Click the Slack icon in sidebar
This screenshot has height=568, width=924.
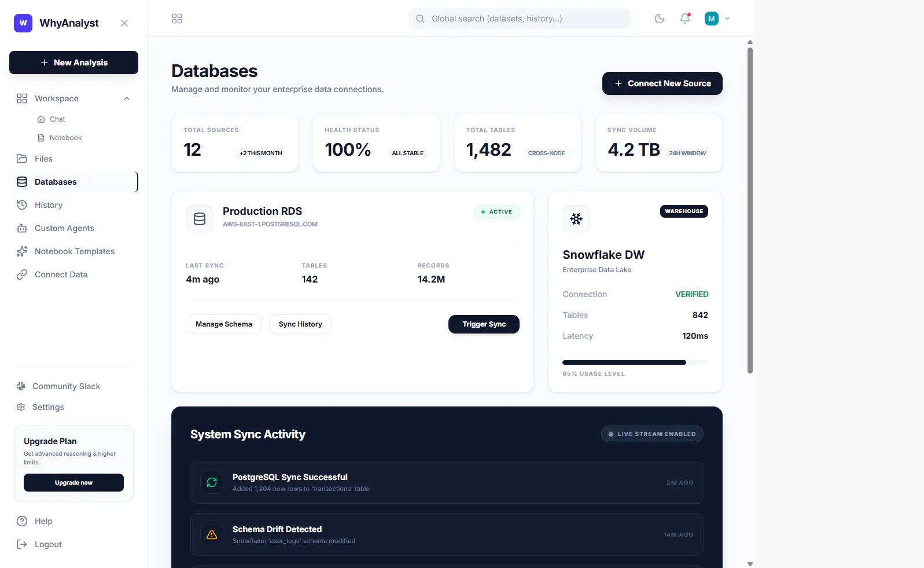pyautogui.click(x=21, y=386)
